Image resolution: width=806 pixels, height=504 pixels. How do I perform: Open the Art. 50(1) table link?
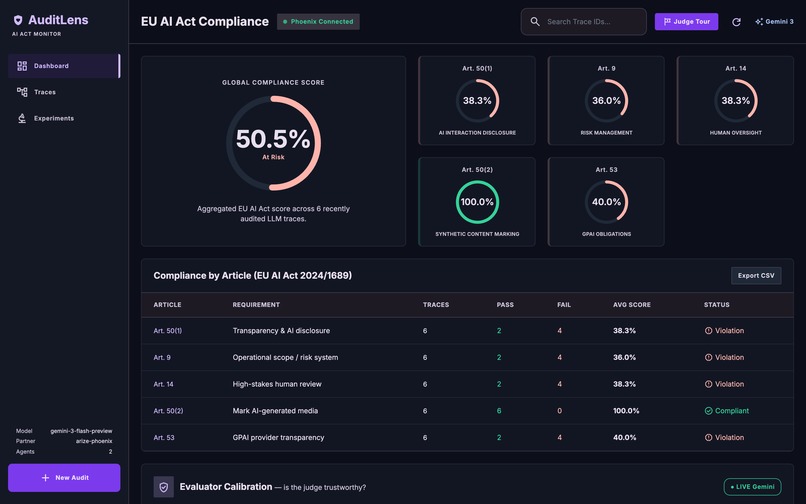168,331
